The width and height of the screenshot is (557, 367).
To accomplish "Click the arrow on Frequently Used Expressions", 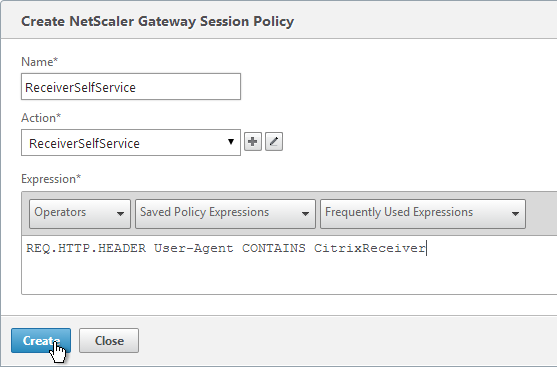I will pyautogui.click(x=515, y=214).
